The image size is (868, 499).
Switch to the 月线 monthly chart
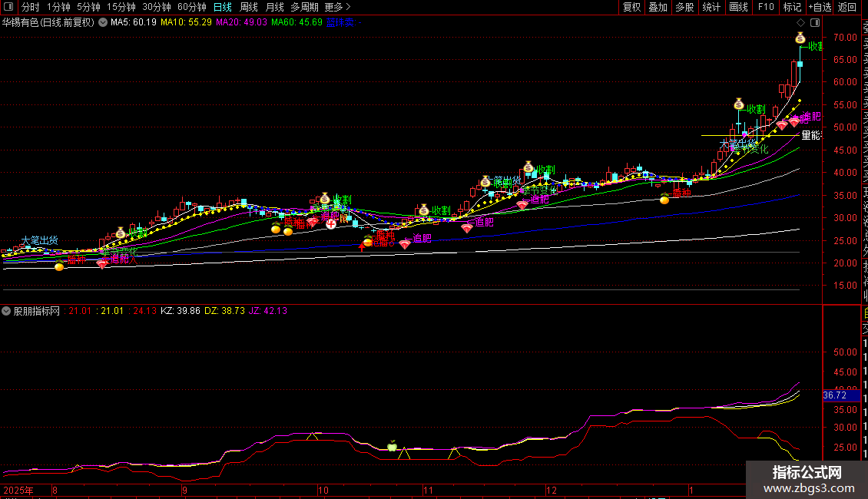[274, 7]
